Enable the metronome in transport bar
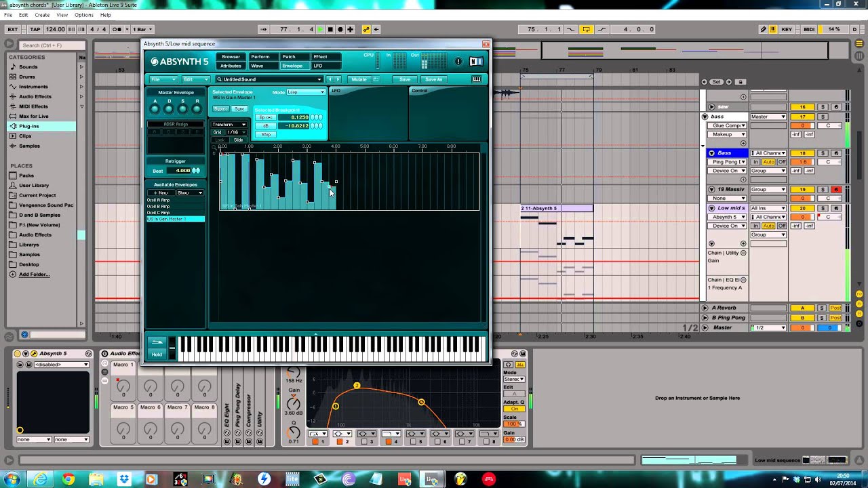The height and width of the screenshot is (488, 868). (x=117, y=29)
